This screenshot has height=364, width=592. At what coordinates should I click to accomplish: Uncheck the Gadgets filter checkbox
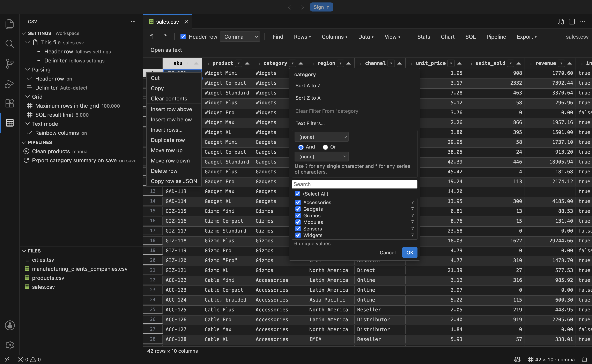click(x=298, y=209)
